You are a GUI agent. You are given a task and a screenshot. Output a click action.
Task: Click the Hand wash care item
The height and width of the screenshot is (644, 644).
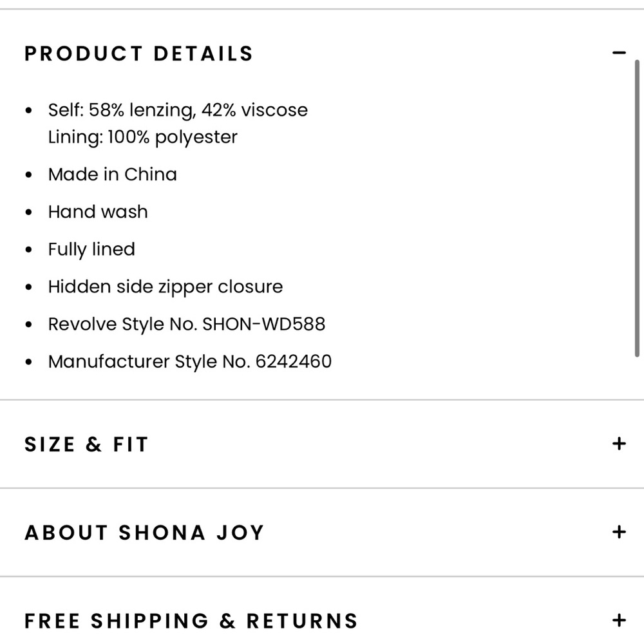tap(98, 211)
